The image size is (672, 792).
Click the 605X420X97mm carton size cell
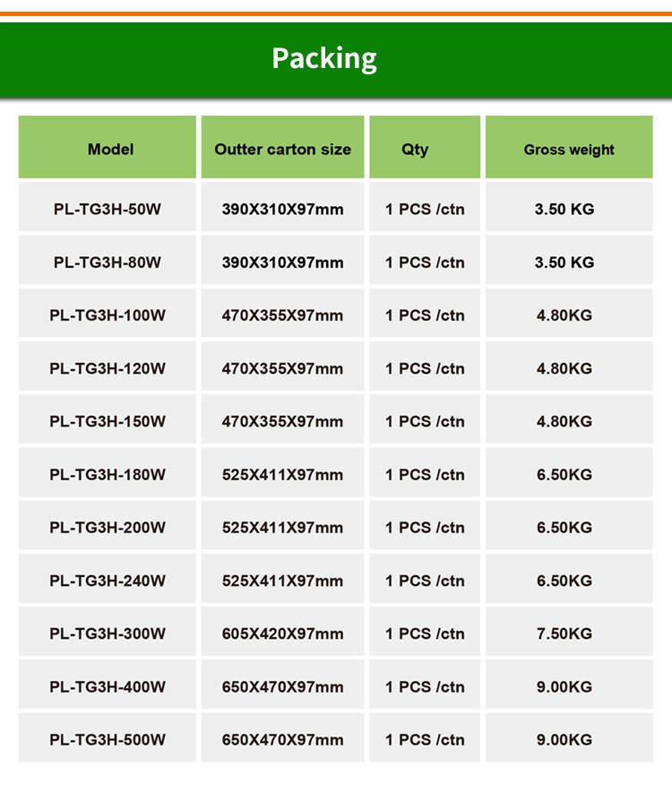point(282,632)
